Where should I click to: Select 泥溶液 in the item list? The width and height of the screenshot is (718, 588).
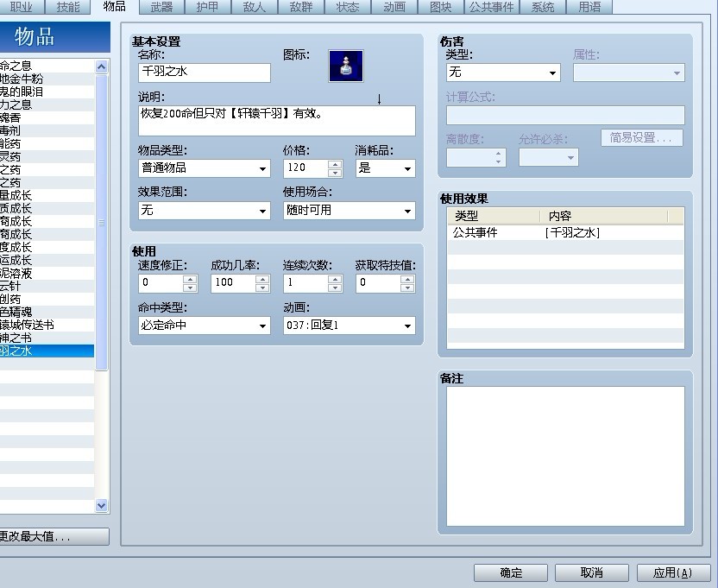click(47, 273)
